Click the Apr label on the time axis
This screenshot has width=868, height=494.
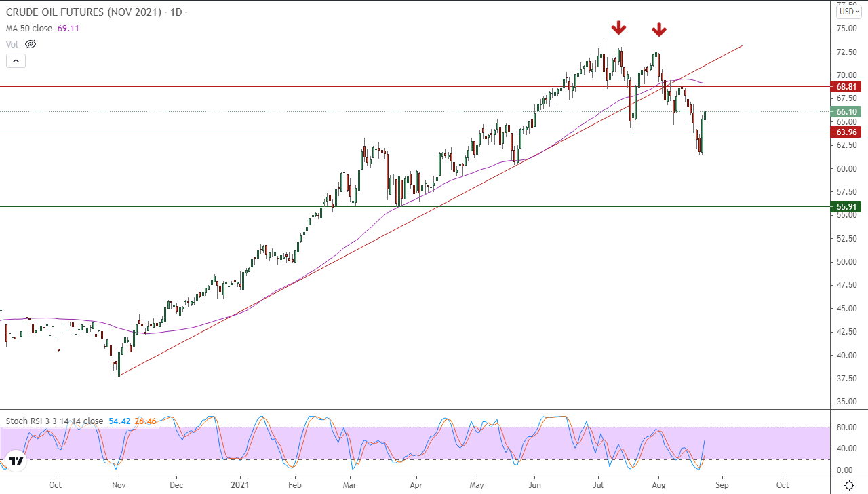(416, 485)
